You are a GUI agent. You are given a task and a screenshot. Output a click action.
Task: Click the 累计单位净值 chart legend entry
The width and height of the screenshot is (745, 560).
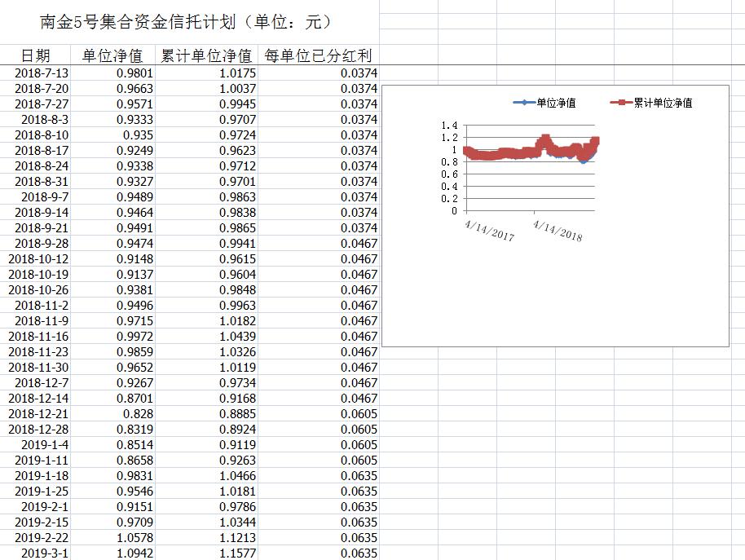coord(651,103)
